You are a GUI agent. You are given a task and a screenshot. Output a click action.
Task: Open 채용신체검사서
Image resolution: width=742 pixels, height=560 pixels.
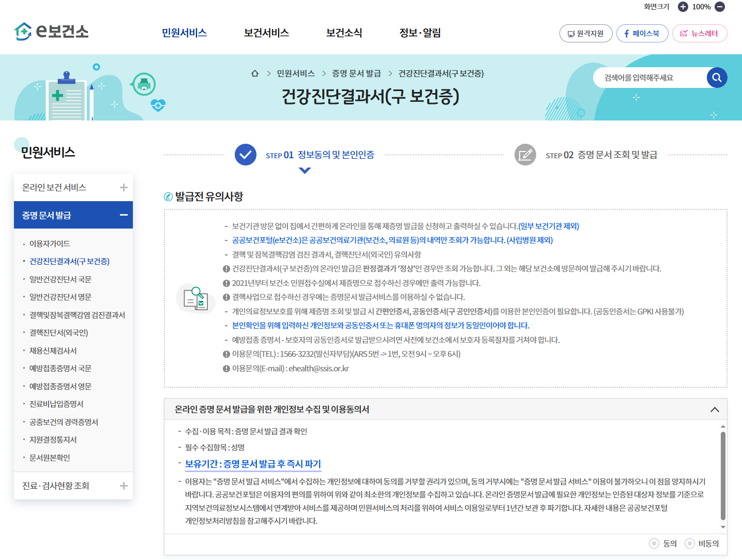click(53, 351)
